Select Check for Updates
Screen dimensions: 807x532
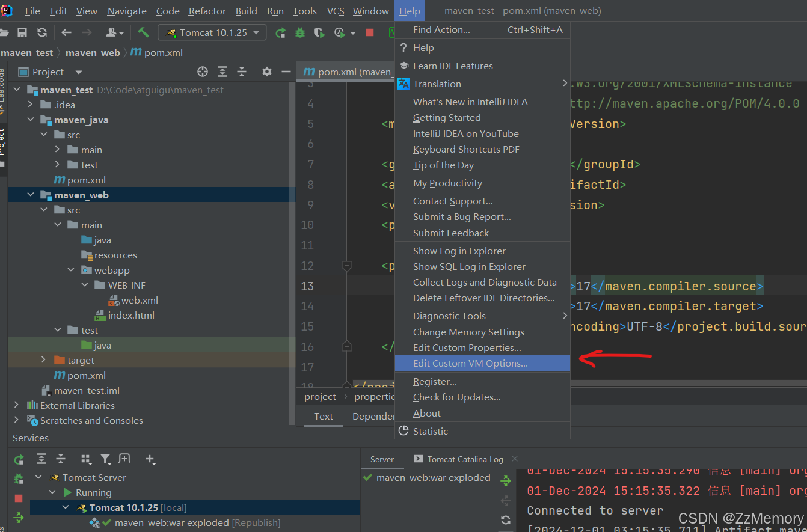click(482, 397)
